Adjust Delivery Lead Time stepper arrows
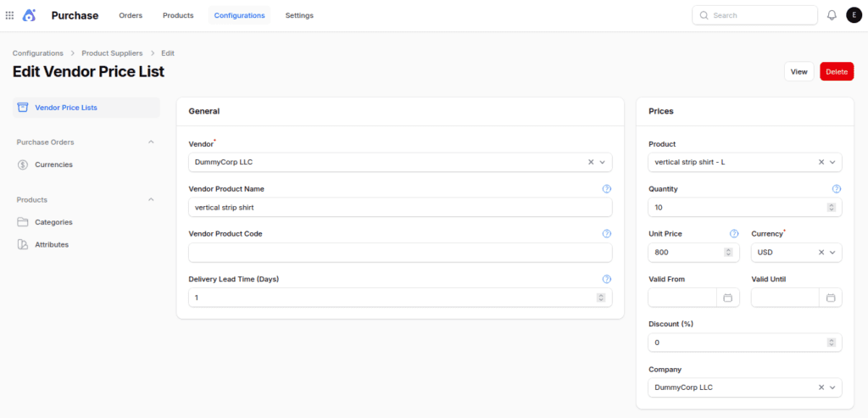The image size is (868, 418). tap(601, 298)
